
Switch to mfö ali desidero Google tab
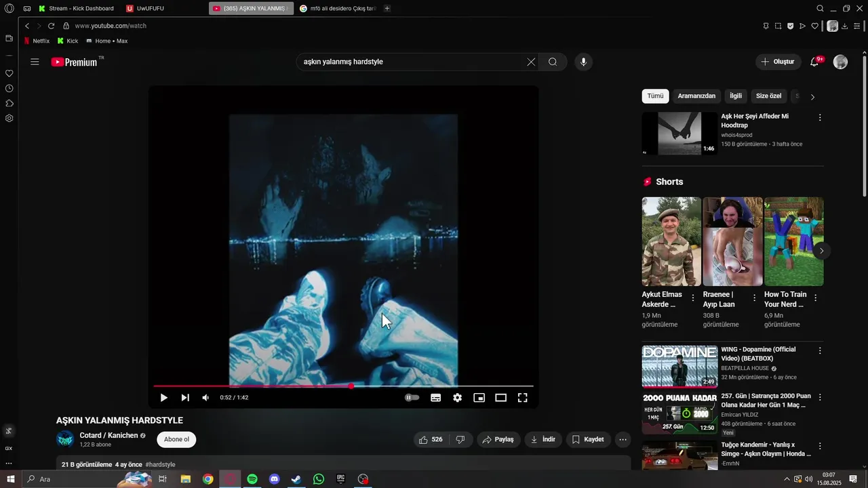point(337,8)
